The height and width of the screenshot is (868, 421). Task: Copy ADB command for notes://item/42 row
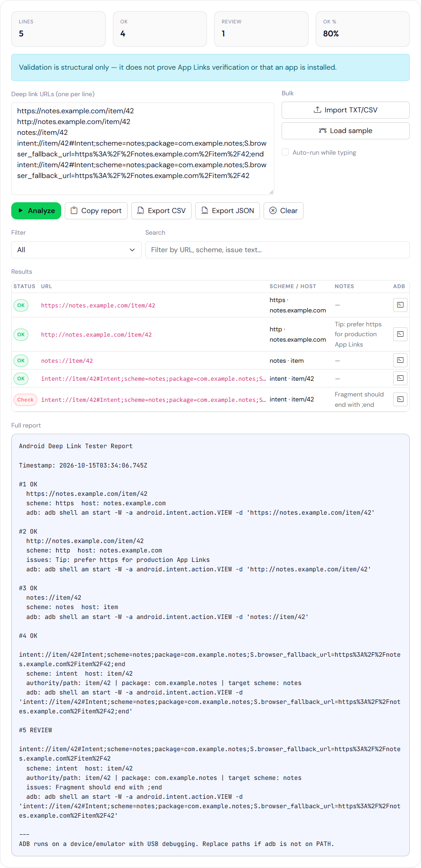pos(400,361)
